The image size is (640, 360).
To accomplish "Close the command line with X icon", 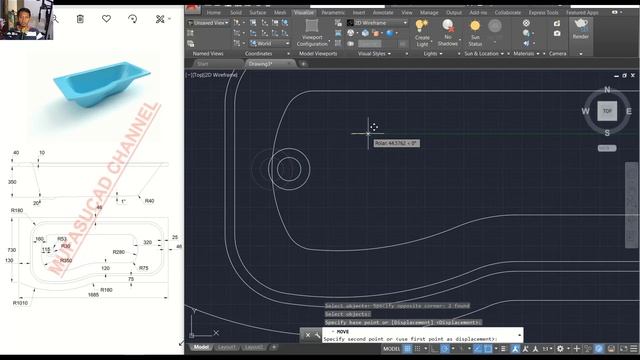I will (308, 335).
